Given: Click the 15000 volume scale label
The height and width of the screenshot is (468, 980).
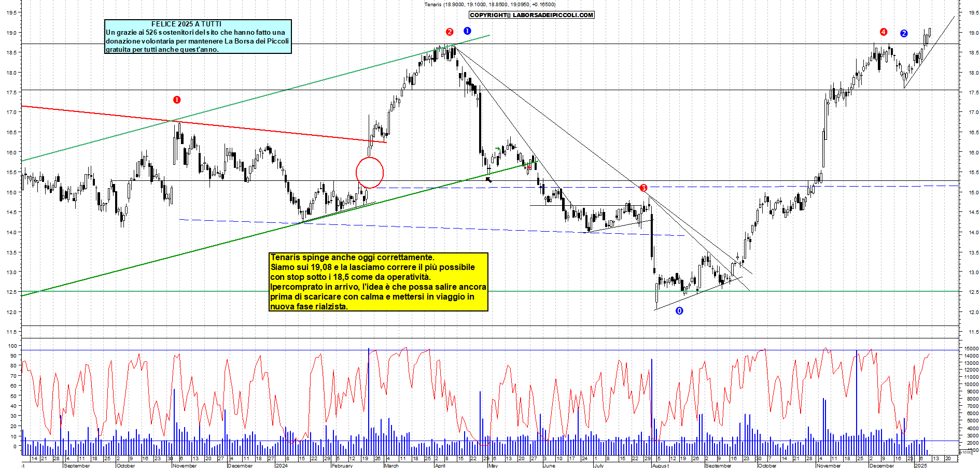Looking at the screenshot, I should (971, 348).
